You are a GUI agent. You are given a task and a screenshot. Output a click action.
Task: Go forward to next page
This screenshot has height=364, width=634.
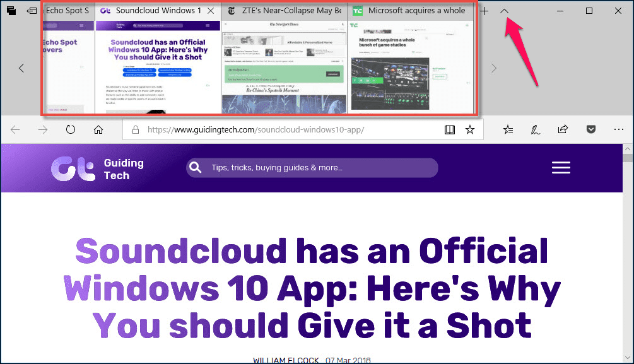pos(43,130)
